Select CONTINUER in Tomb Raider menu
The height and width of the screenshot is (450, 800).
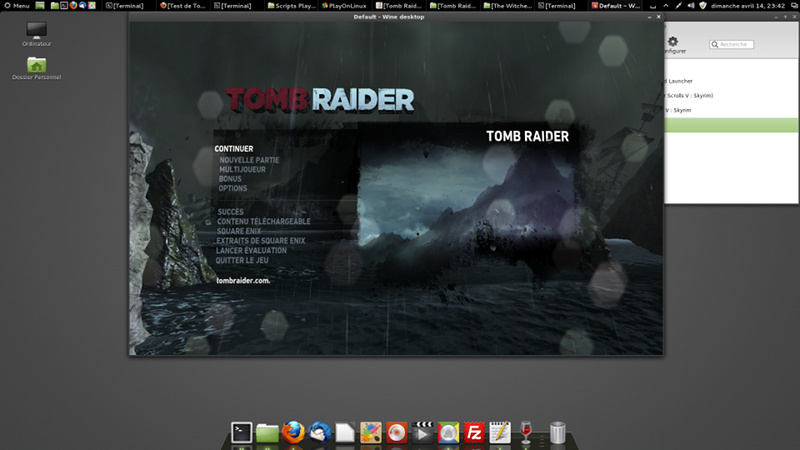[x=234, y=149]
